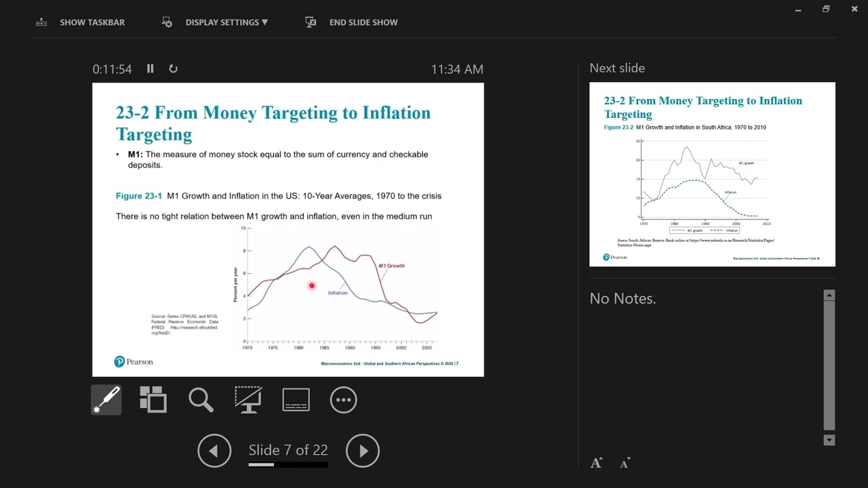Make the notes text larger
868x488 pixels.
click(596, 463)
